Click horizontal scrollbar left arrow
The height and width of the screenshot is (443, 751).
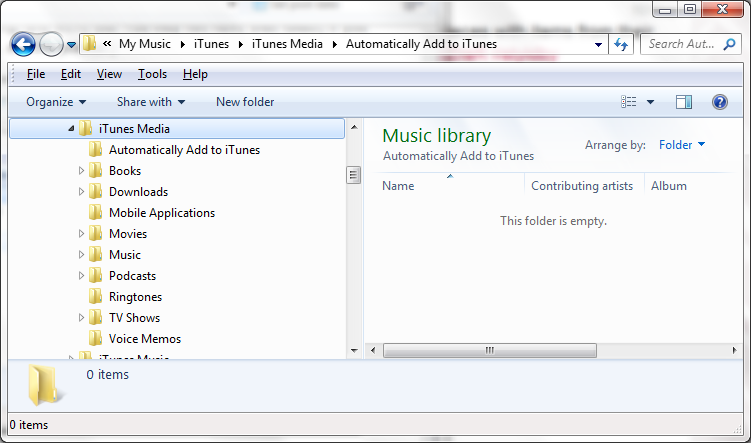coord(373,351)
